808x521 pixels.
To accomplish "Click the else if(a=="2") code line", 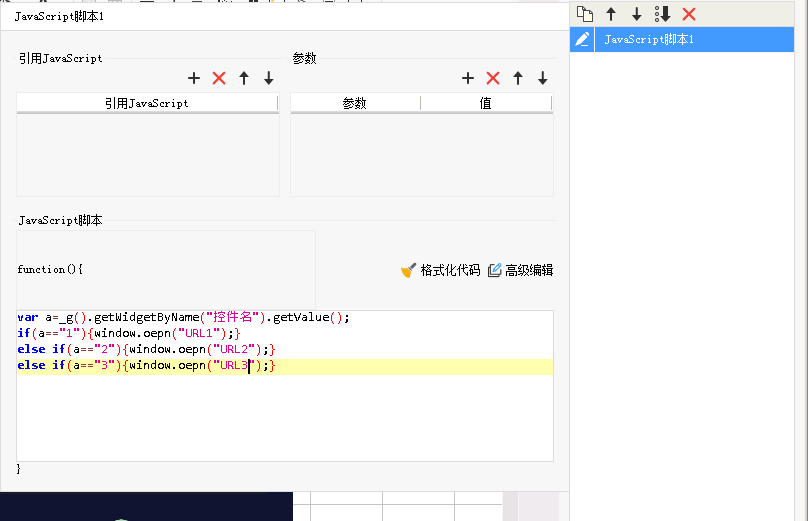I will pyautogui.click(x=146, y=349).
